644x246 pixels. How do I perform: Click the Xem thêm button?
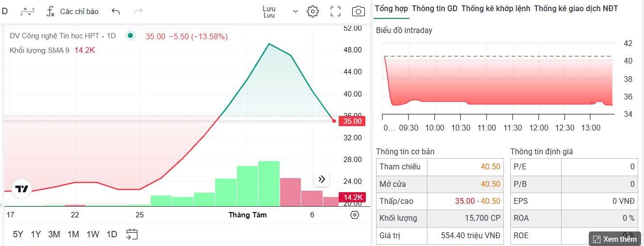[614, 239]
